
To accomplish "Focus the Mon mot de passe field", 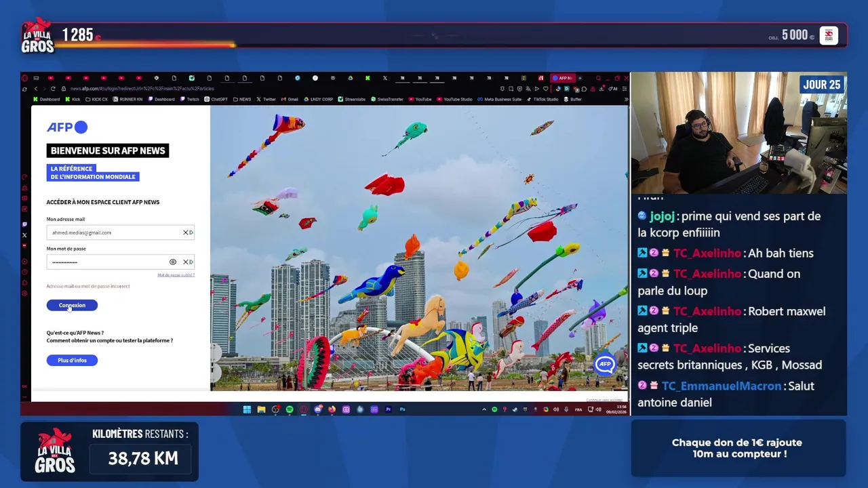I will point(120,262).
